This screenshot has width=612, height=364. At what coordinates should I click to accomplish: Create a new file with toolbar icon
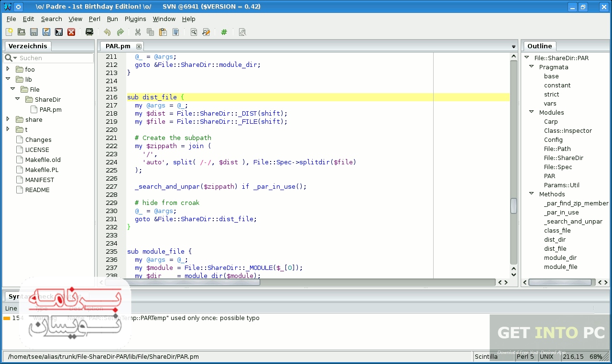click(9, 32)
